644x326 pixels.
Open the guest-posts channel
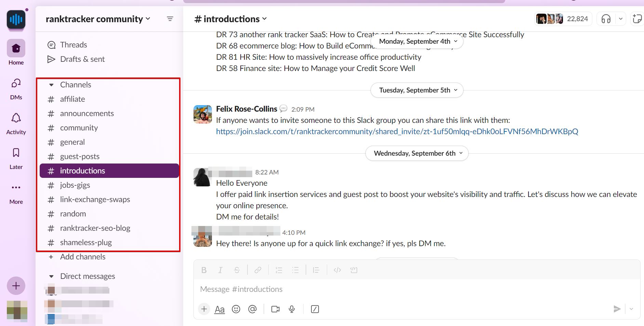(x=109, y=156)
